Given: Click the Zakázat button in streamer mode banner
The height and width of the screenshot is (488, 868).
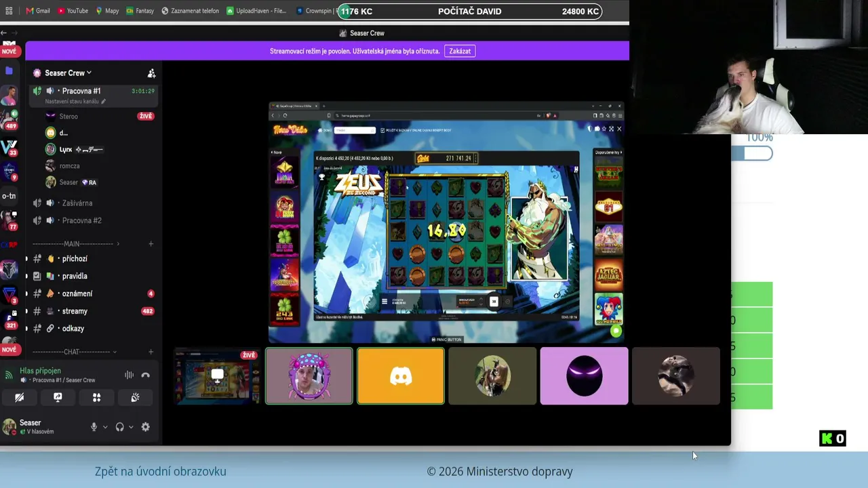Looking at the screenshot, I should (460, 51).
